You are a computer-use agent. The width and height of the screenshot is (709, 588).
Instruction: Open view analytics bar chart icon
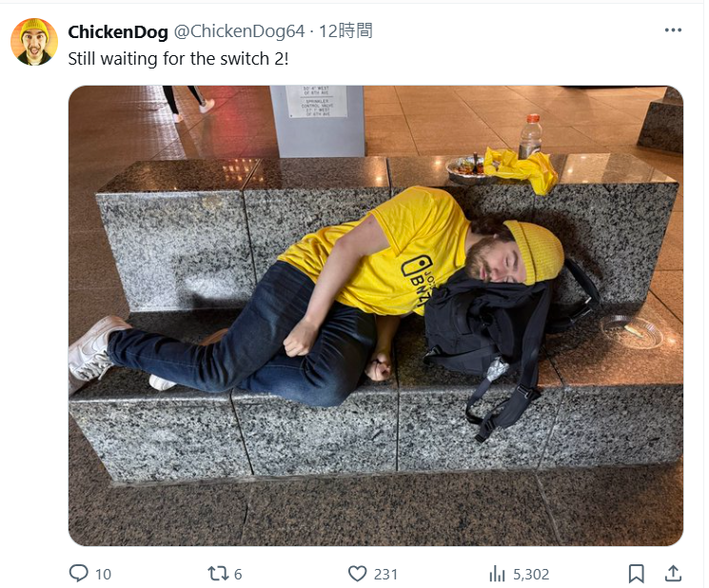(497, 574)
